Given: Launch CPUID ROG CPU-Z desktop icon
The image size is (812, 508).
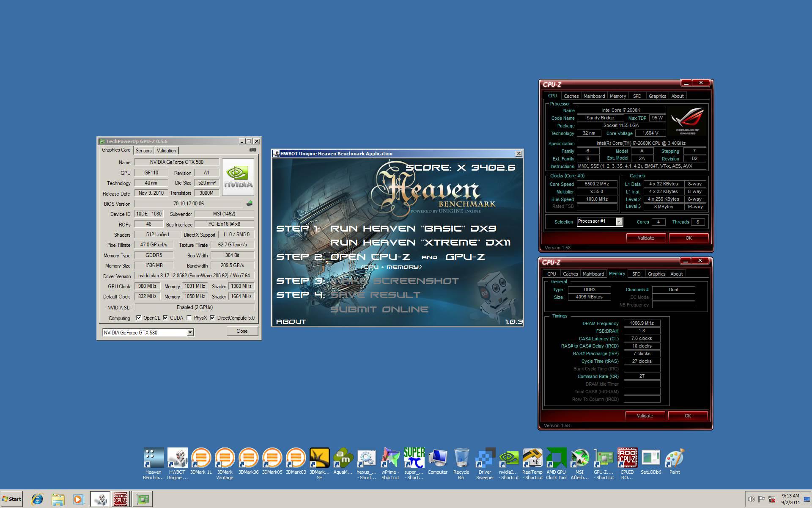Looking at the screenshot, I should click(x=627, y=464).
